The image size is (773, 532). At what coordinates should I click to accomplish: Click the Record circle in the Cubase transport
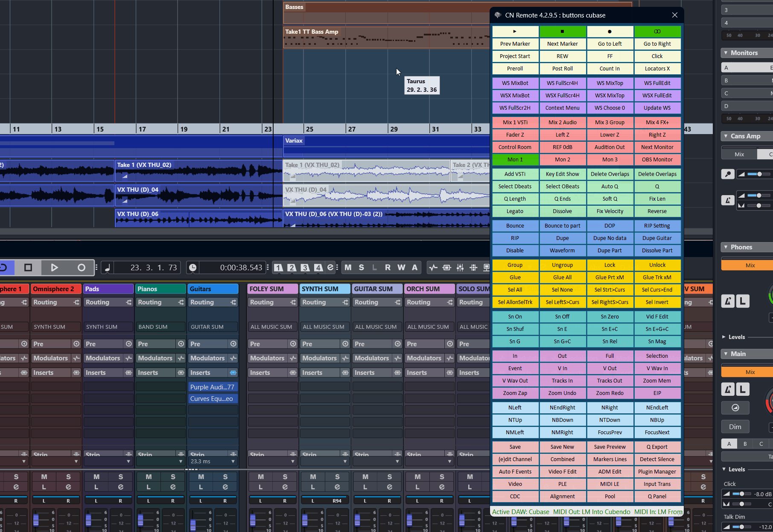[x=81, y=268]
